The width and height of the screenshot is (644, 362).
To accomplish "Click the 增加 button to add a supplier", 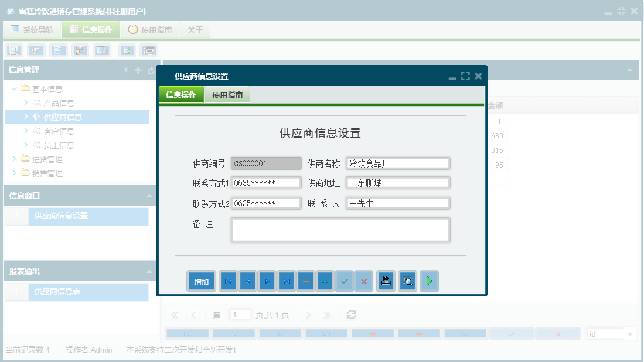I will point(201,281).
